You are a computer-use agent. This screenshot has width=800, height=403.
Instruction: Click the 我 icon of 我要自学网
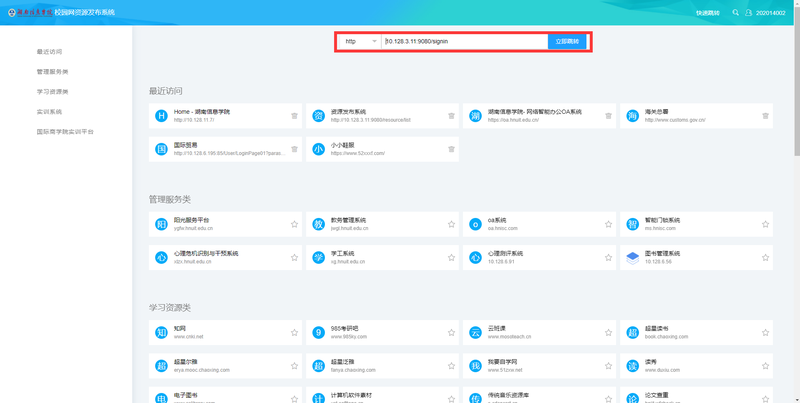coord(476,366)
